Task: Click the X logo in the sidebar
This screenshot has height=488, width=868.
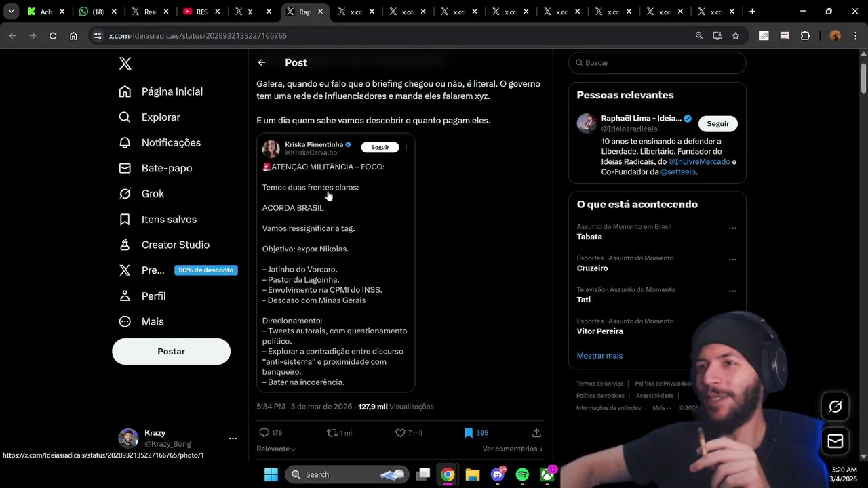Action: pos(125,64)
